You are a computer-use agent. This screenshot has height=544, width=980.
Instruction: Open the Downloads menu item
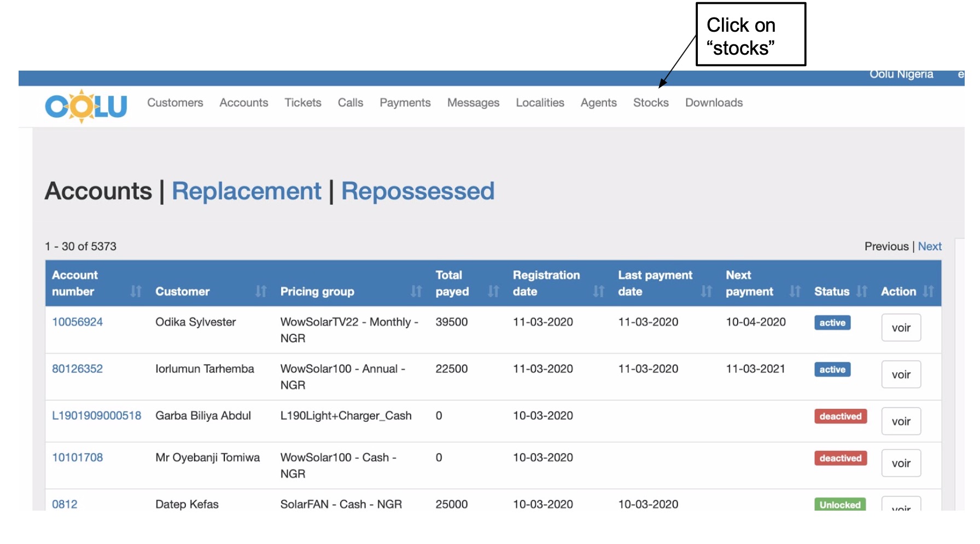coord(714,103)
